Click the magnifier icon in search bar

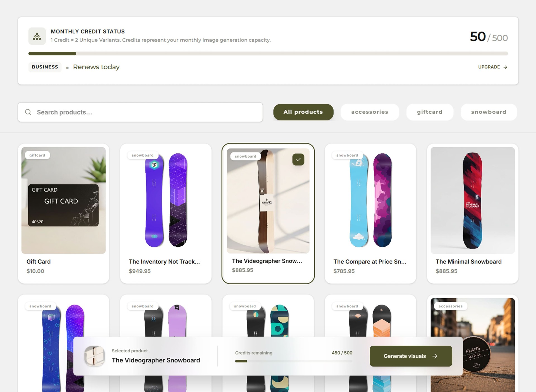pos(28,112)
